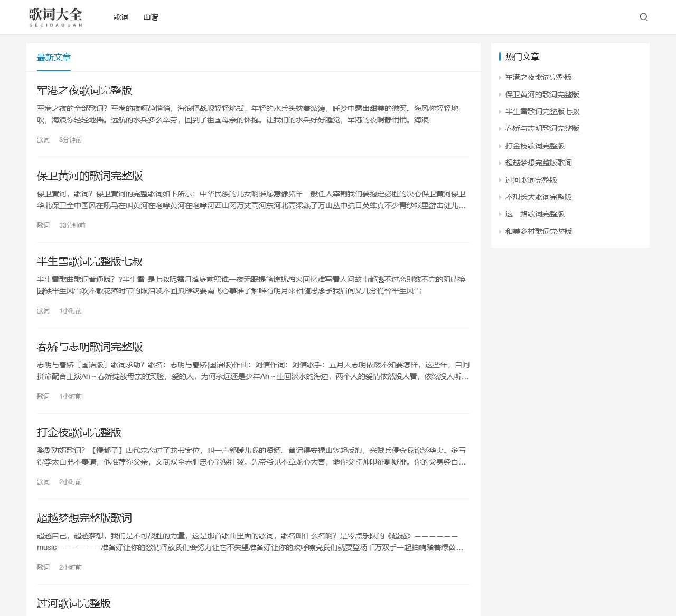
Task: Open sidebar link 过河歌词完整版
Action: click(531, 180)
